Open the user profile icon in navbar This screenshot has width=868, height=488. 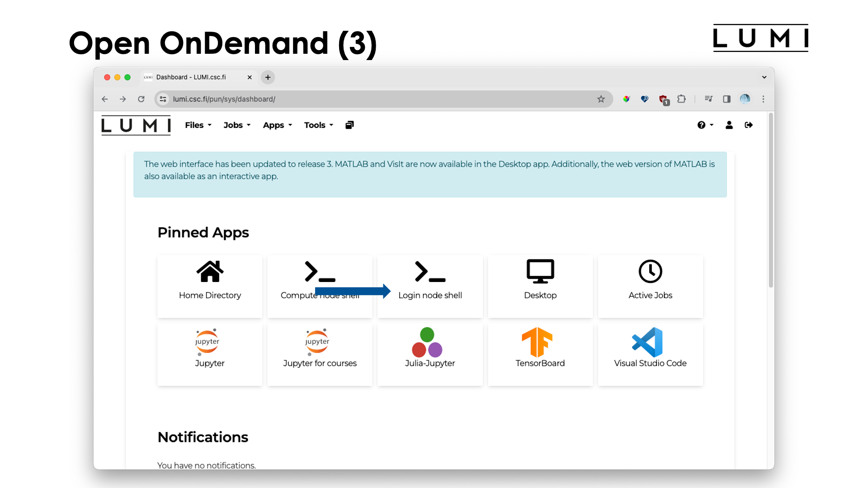tap(729, 125)
